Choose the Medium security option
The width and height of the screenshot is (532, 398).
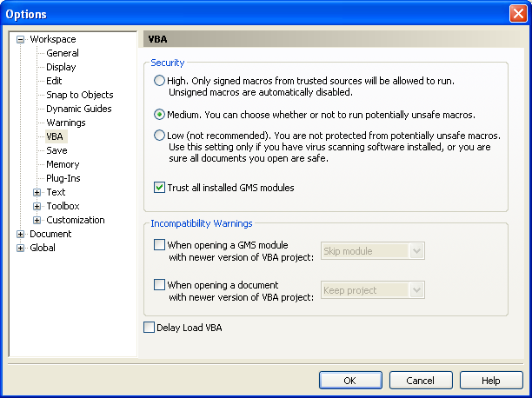click(159, 115)
